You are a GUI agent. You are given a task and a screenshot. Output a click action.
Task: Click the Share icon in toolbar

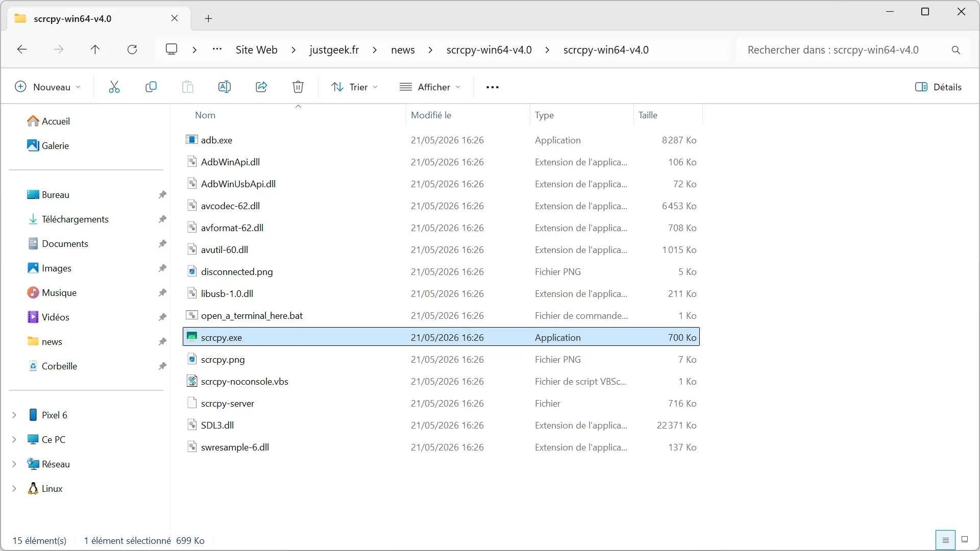(x=261, y=87)
